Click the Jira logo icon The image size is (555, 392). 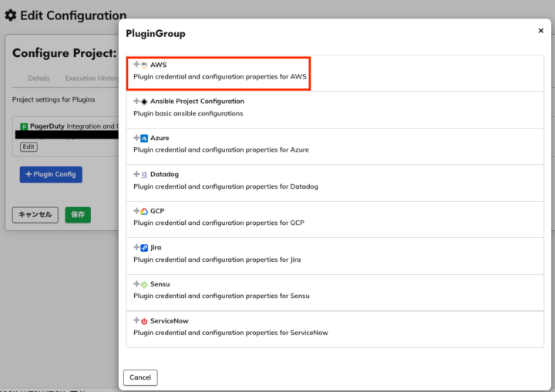pos(144,248)
